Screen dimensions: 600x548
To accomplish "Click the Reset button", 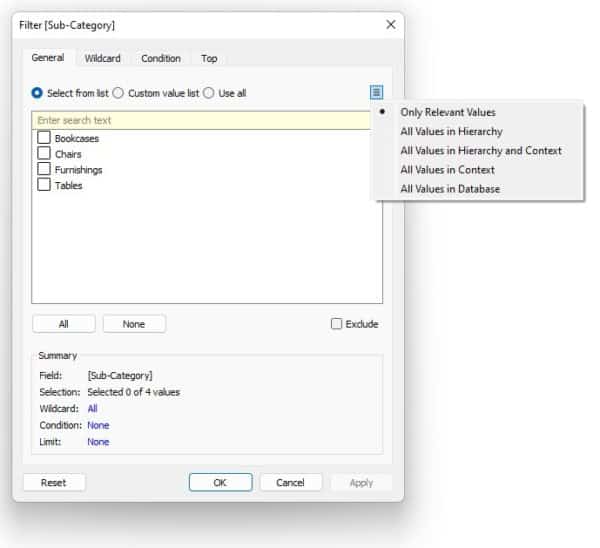I will click(54, 483).
